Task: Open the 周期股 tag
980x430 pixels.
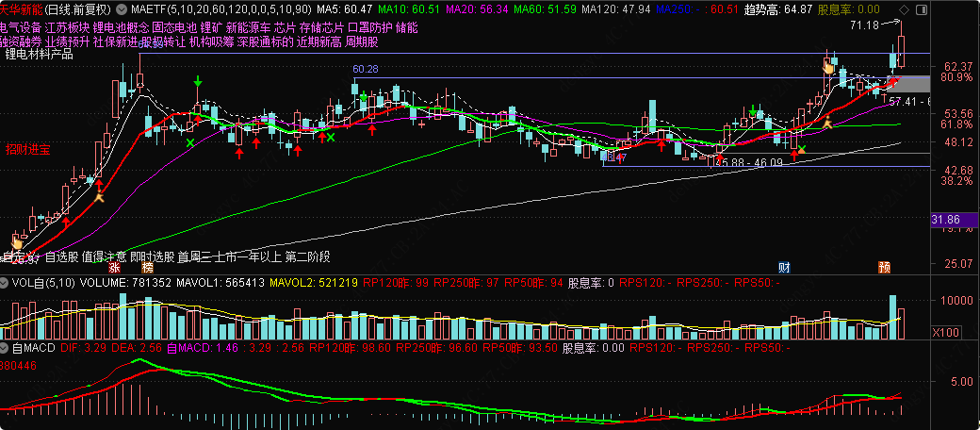Action: point(361,41)
